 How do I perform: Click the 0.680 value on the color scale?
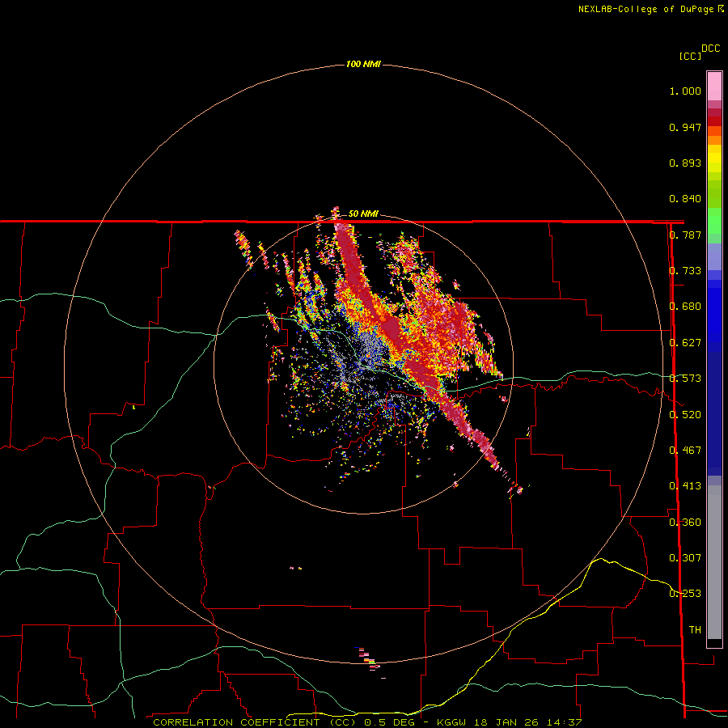point(685,307)
